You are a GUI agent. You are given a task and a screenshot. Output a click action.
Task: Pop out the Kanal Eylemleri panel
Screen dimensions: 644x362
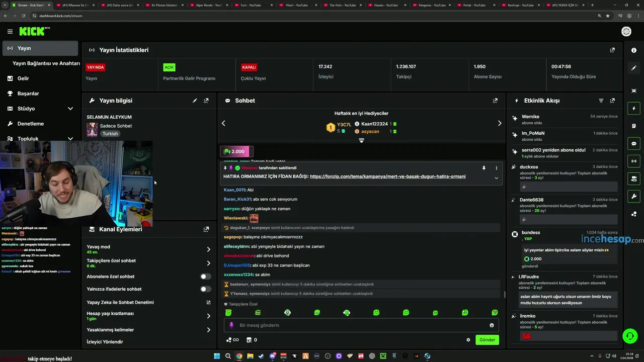point(206,229)
